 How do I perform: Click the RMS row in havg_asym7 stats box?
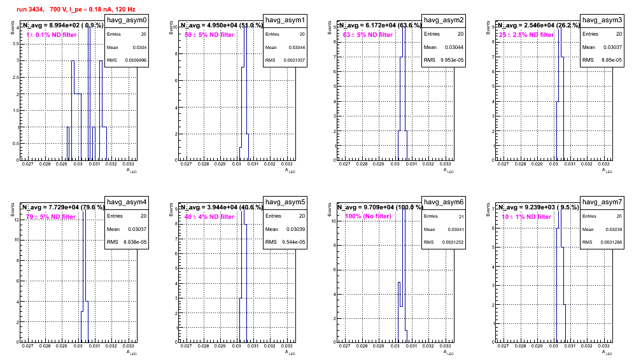click(x=602, y=242)
